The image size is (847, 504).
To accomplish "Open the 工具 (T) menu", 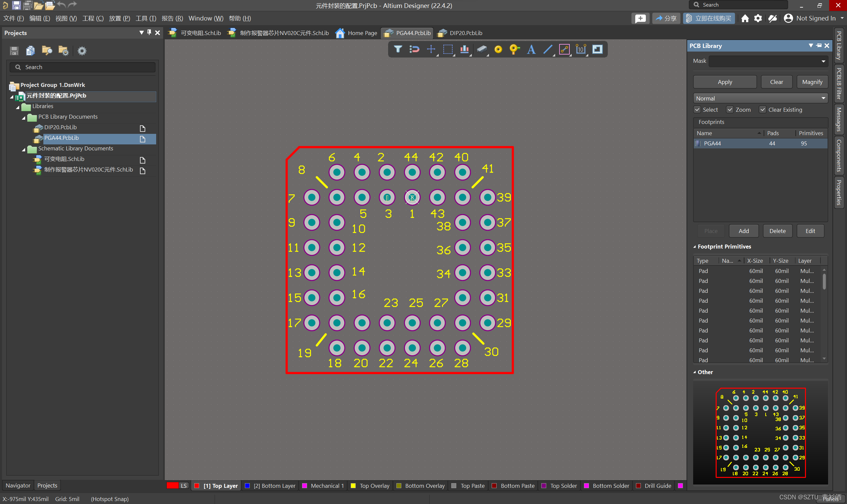I will tap(146, 18).
